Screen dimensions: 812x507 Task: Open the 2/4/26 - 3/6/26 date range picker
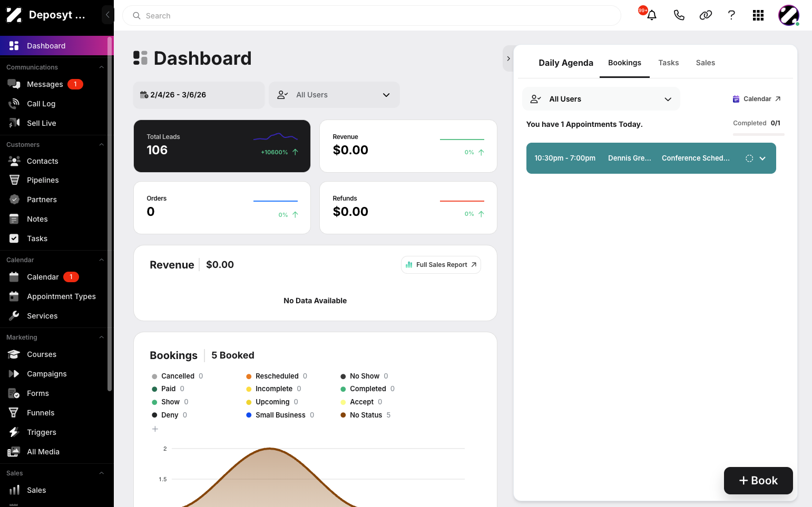click(x=199, y=95)
